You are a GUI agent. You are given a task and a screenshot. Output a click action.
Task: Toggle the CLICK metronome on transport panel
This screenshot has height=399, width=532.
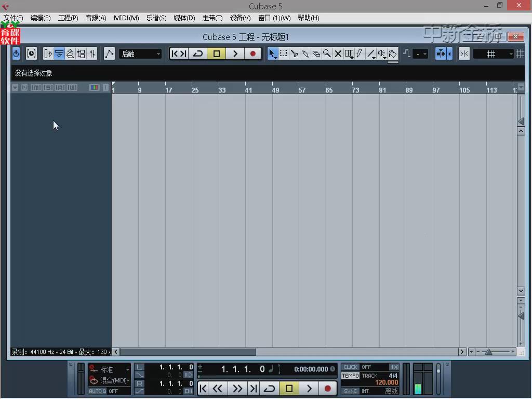[350, 367]
